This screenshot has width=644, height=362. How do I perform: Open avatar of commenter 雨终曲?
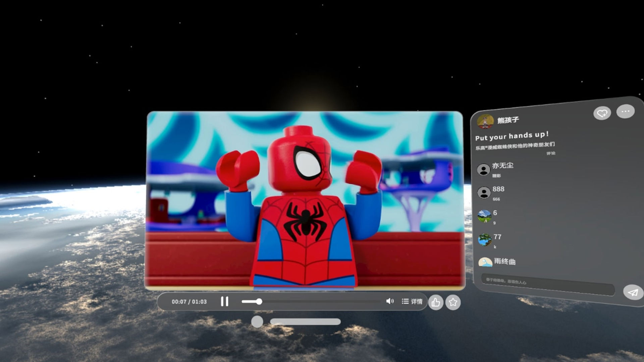[x=485, y=262]
